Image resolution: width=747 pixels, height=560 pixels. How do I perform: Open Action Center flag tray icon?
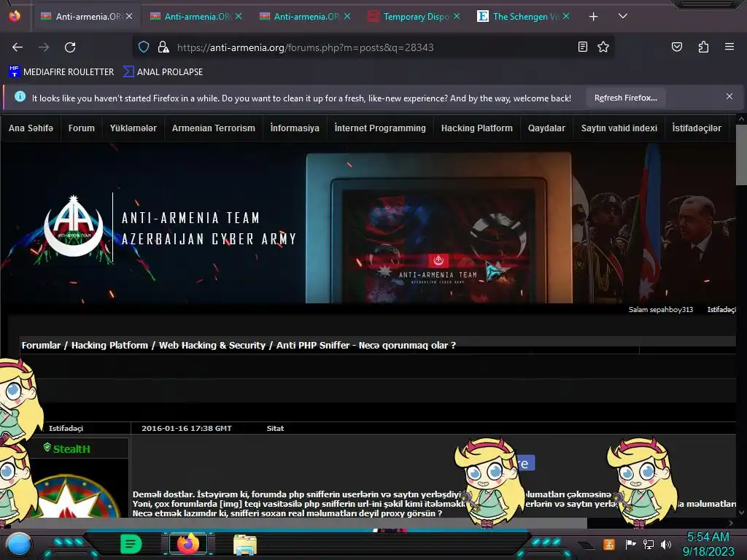(x=630, y=544)
